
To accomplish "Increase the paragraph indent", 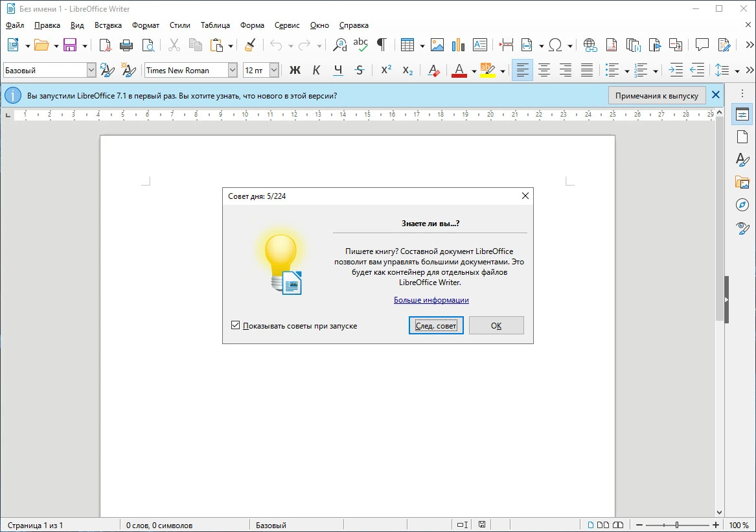I will tap(676, 71).
